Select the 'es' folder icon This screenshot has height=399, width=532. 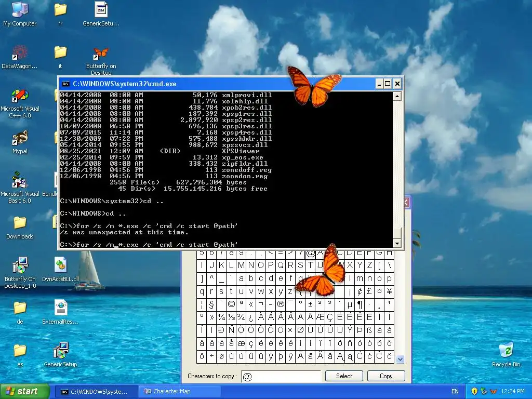[20, 355]
